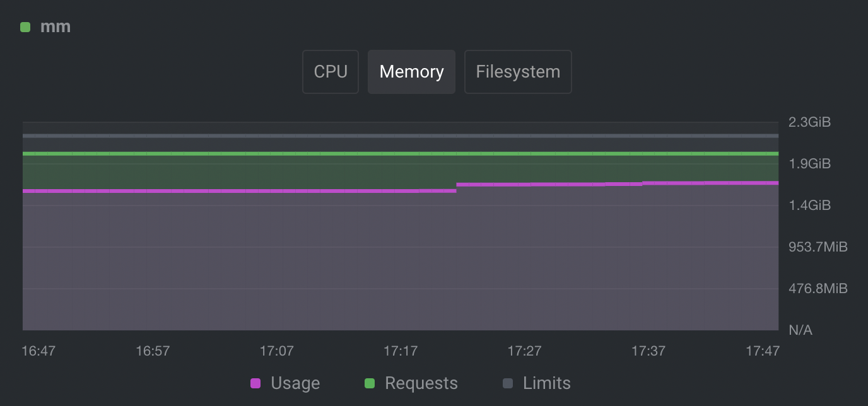Toggle the Usage legend color indicator
Image resolution: width=868 pixels, height=406 pixels.
(255, 383)
